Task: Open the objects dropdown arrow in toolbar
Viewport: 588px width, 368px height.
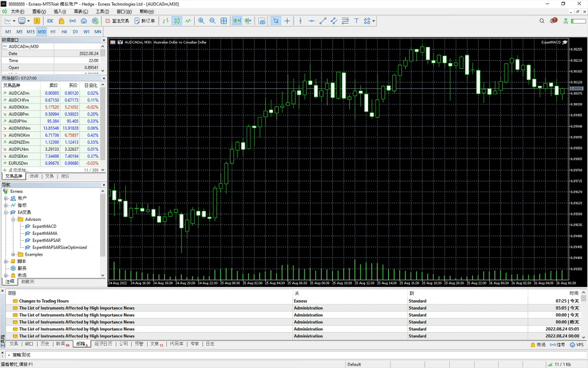Action: [374, 21]
